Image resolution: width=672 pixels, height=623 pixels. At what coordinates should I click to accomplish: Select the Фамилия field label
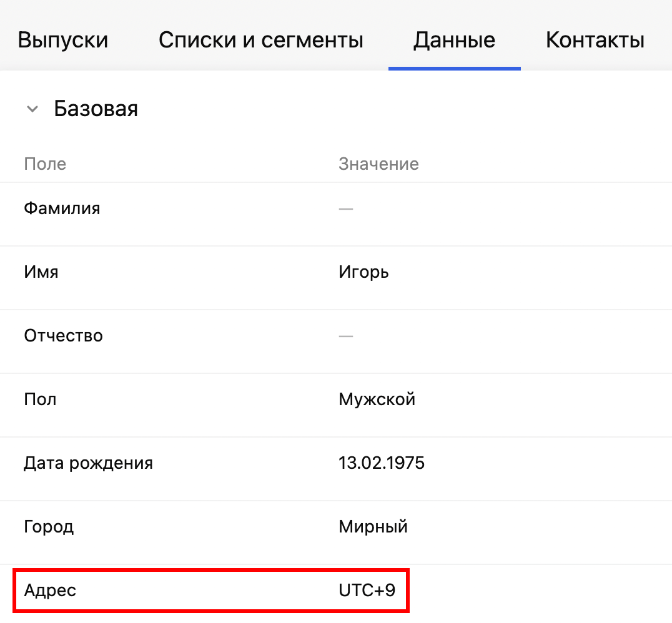tap(62, 208)
